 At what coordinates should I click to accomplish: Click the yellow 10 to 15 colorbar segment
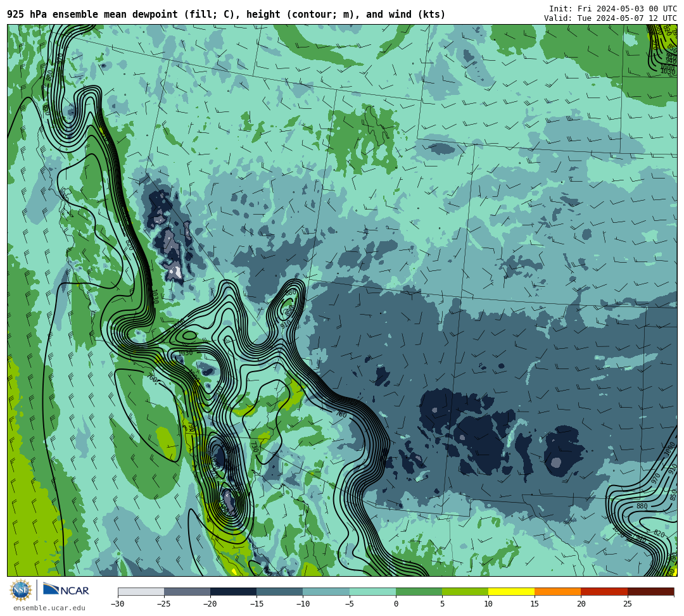pyautogui.click(x=511, y=591)
